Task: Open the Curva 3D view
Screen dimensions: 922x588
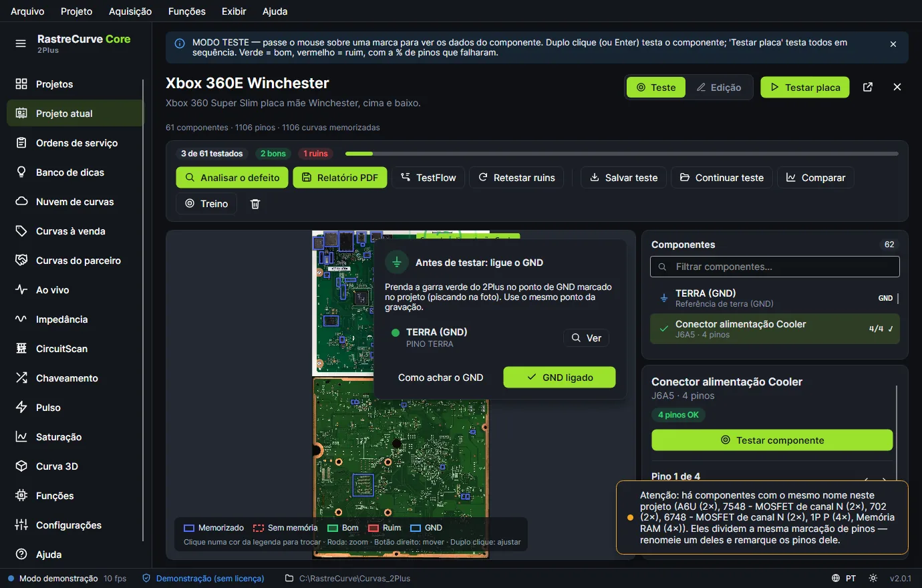Action: 75,466
